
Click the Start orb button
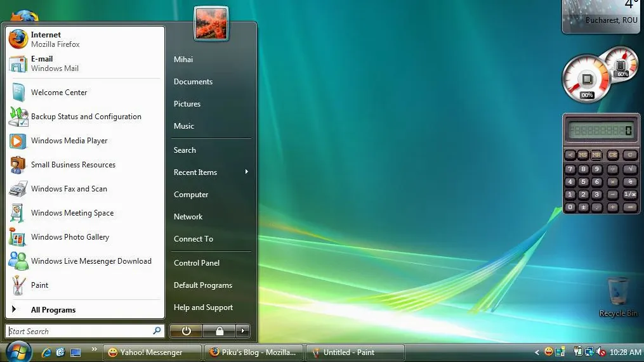18,352
